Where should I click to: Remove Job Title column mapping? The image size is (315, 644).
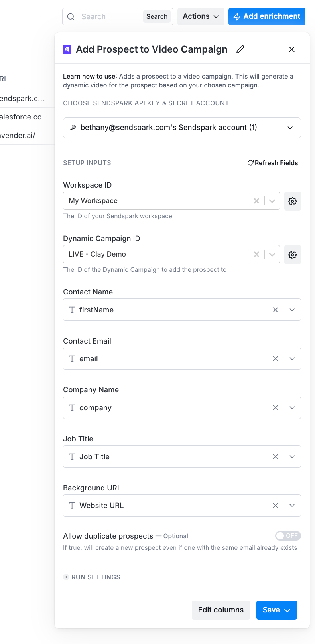(275, 457)
